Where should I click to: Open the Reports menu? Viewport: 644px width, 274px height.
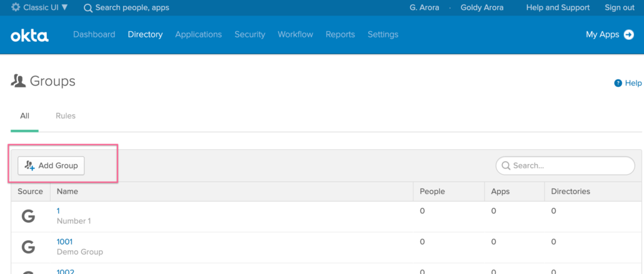coord(340,34)
